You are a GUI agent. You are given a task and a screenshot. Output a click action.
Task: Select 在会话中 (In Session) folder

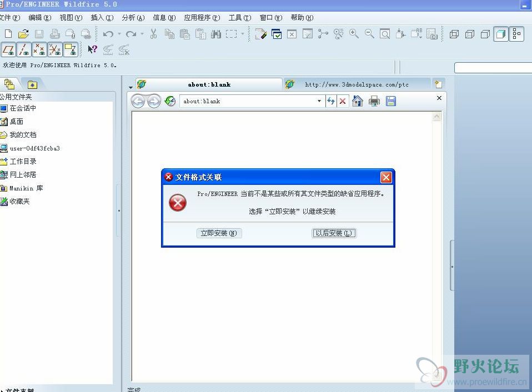(18, 108)
